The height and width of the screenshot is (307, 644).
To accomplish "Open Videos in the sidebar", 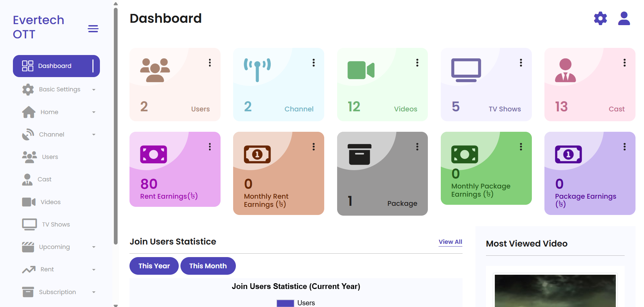I will pos(50,202).
